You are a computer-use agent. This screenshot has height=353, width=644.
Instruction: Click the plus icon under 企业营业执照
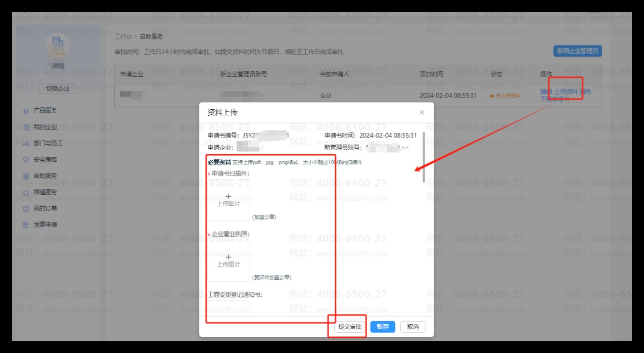tap(228, 257)
